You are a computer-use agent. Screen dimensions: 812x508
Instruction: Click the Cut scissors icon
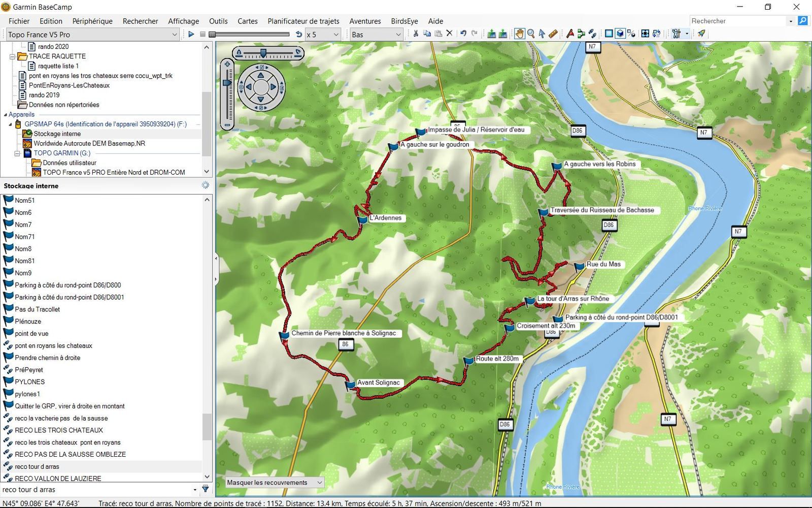pyautogui.click(x=416, y=34)
